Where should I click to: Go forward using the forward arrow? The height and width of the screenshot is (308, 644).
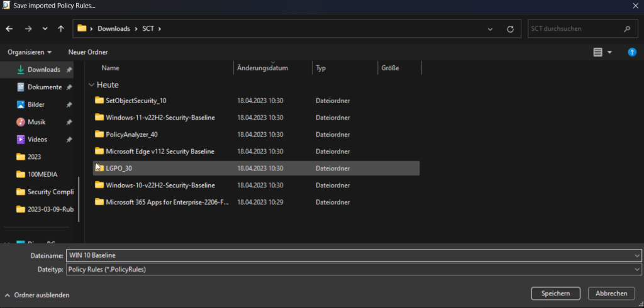pos(28,29)
